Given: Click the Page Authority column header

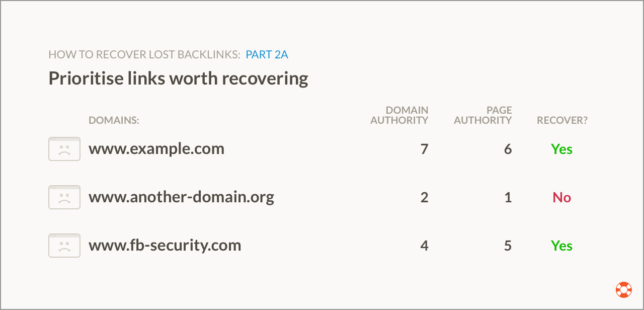Looking at the screenshot, I should click(483, 115).
